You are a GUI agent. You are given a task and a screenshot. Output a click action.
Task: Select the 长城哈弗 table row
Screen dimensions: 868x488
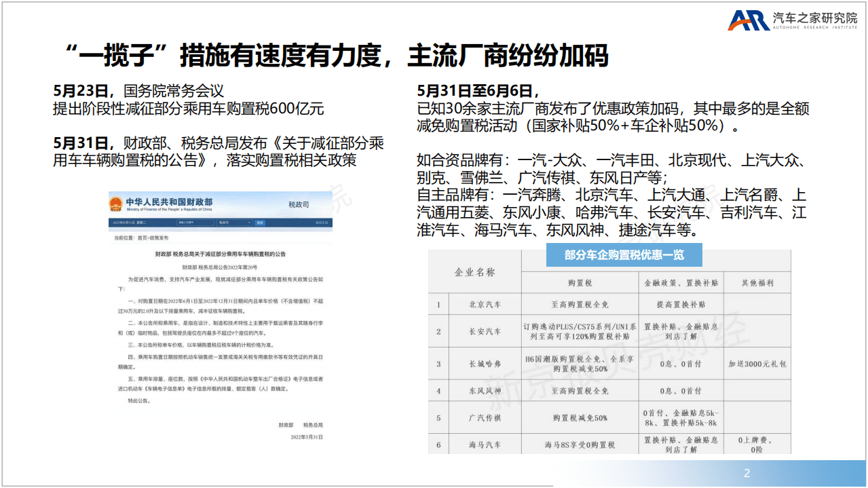coord(485,364)
